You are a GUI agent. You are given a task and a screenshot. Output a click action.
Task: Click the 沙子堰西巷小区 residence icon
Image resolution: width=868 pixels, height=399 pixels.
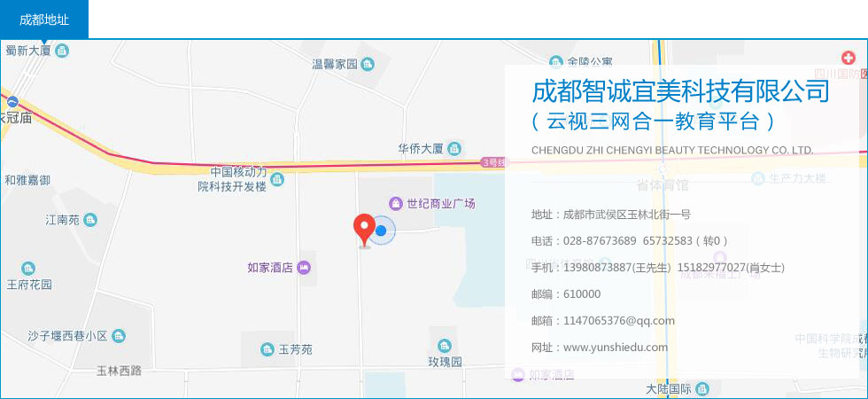tap(119, 336)
